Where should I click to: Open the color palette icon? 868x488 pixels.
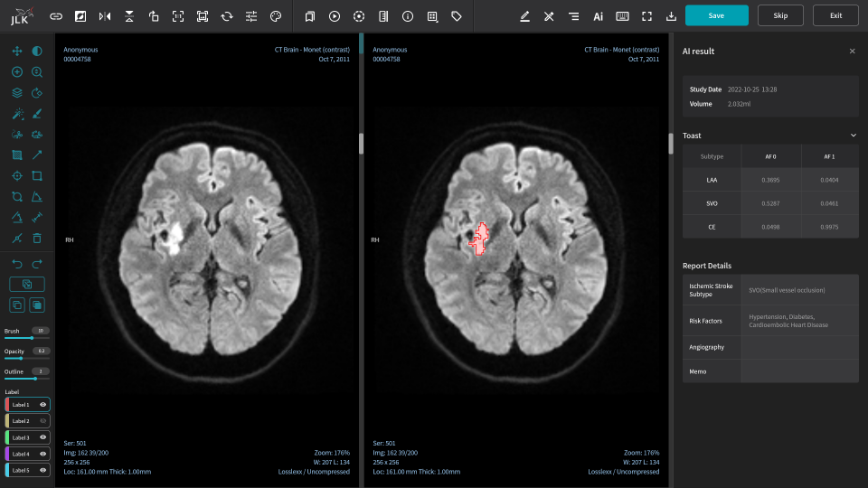pos(277,16)
